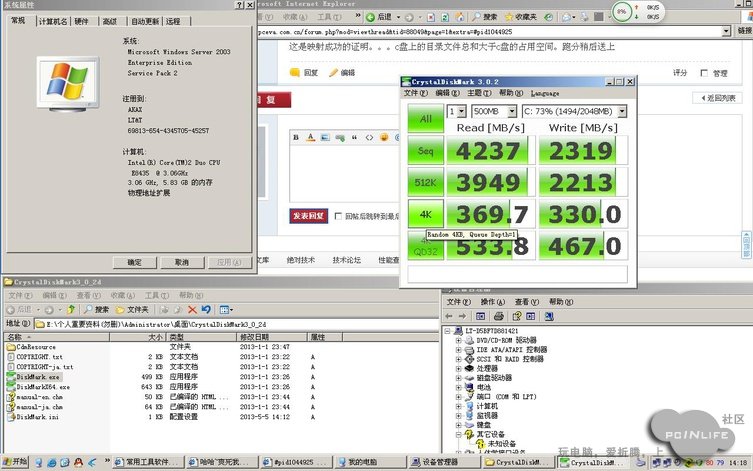Switch to the 自动更新 tab in System Properties
This screenshot has width=753, height=471.
[145, 21]
